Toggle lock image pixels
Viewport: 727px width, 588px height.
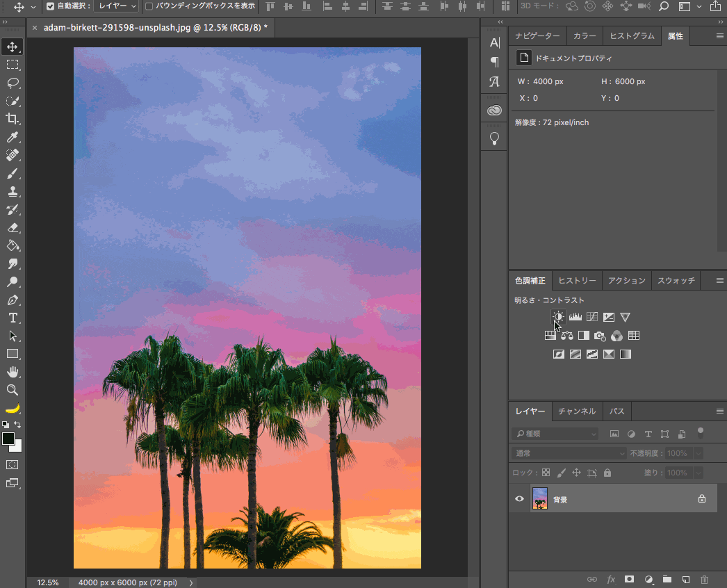[x=561, y=473]
